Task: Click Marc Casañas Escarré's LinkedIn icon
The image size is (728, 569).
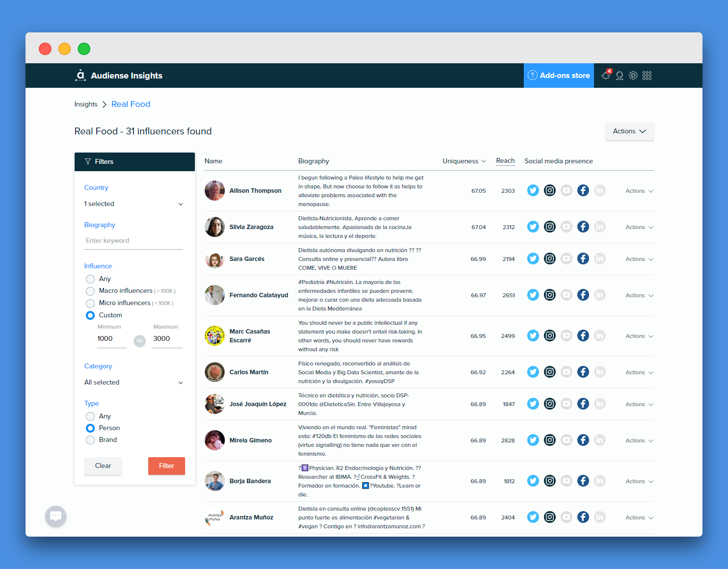Action: pyautogui.click(x=600, y=336)
